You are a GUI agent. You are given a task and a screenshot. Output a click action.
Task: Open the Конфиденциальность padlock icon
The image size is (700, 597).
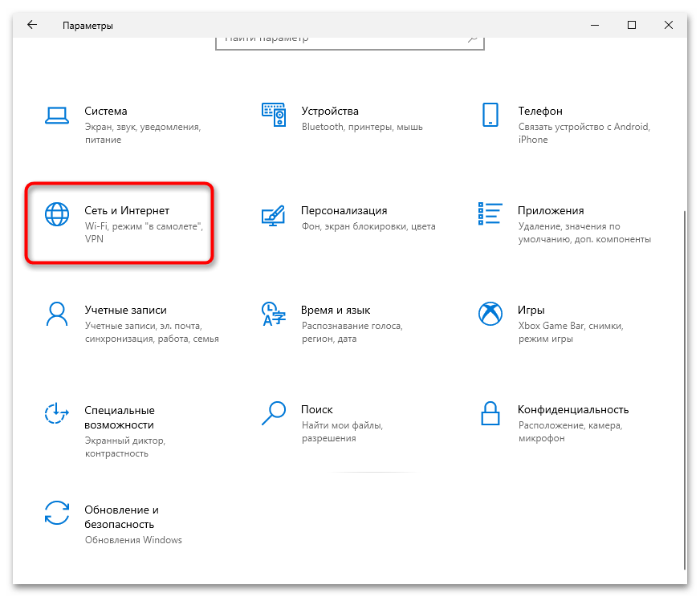[490, 413]
